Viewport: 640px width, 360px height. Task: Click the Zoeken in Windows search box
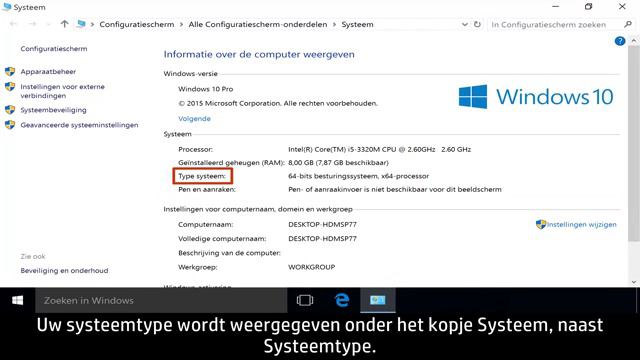(161, 300)
